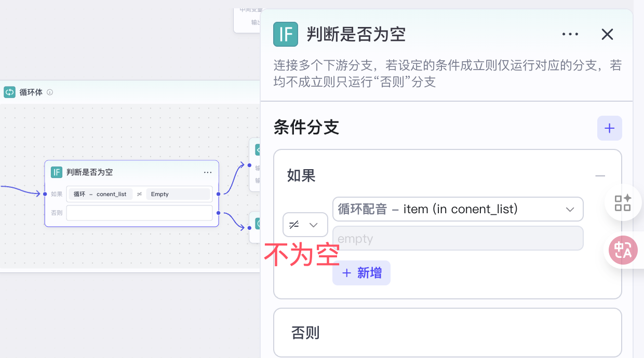Viewport: 644px width, 358px height.
Task: Open the canvas node's three-dot menu
Action: tap(208, 172)
